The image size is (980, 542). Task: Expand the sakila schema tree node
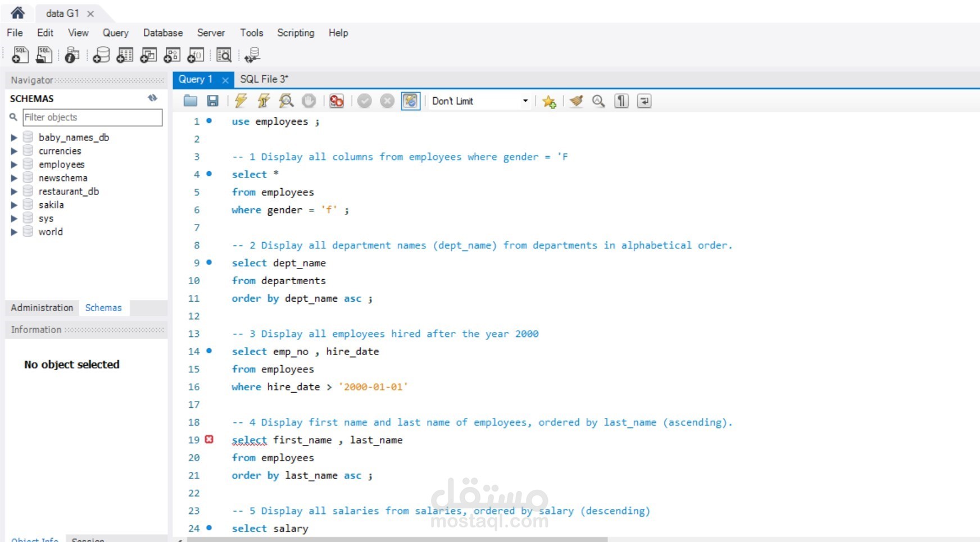click(x=14, y=204)
